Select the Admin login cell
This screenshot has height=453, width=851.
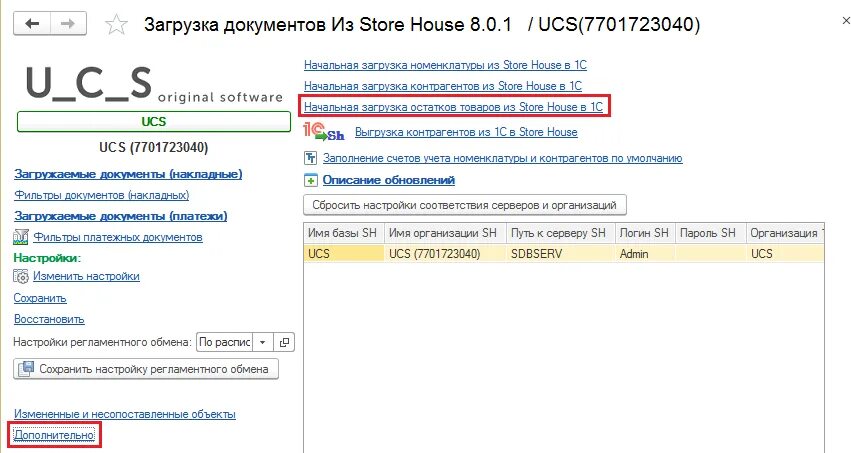pyautogui.click(x=645, y=253)
